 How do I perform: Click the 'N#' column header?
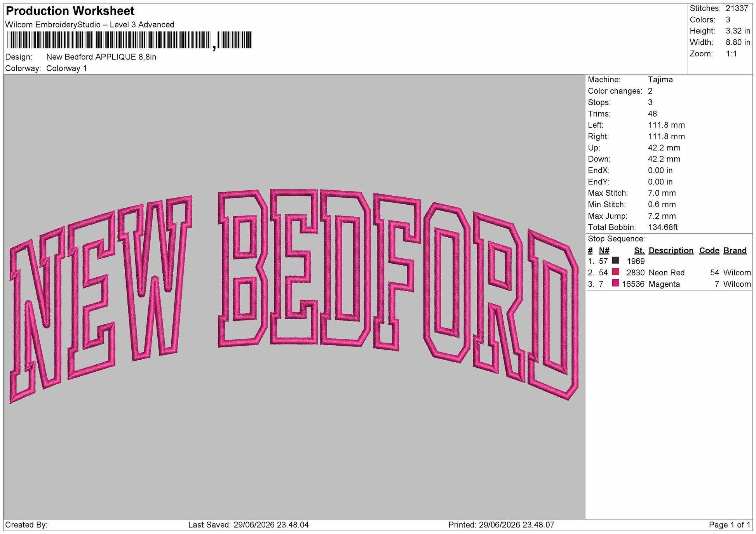(x=604, y=250)
